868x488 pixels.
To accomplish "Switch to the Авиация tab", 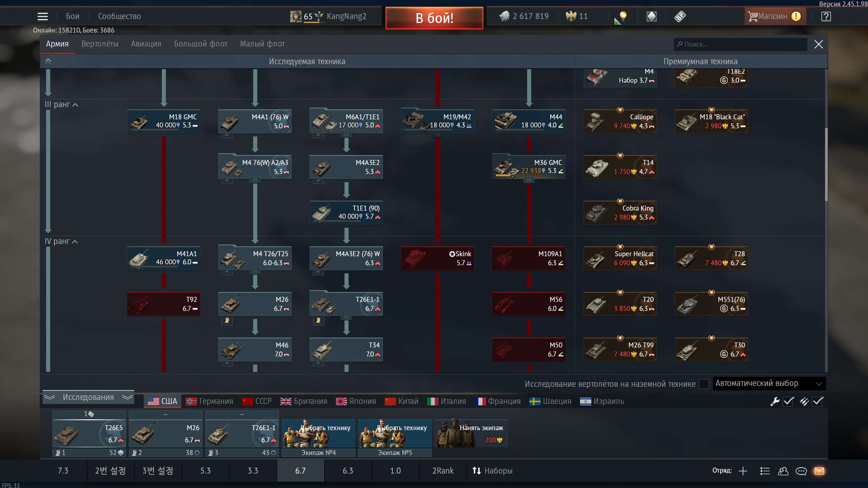I will (146, 44).
